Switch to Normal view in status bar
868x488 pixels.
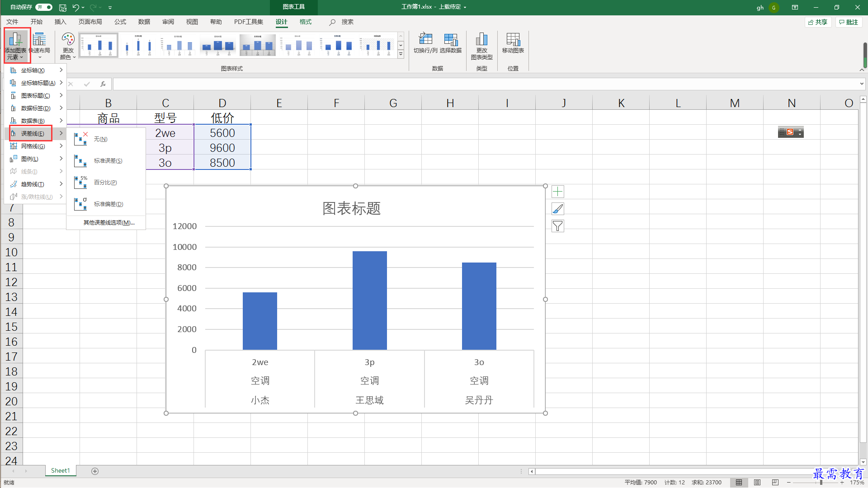click(x=739, y=483)
